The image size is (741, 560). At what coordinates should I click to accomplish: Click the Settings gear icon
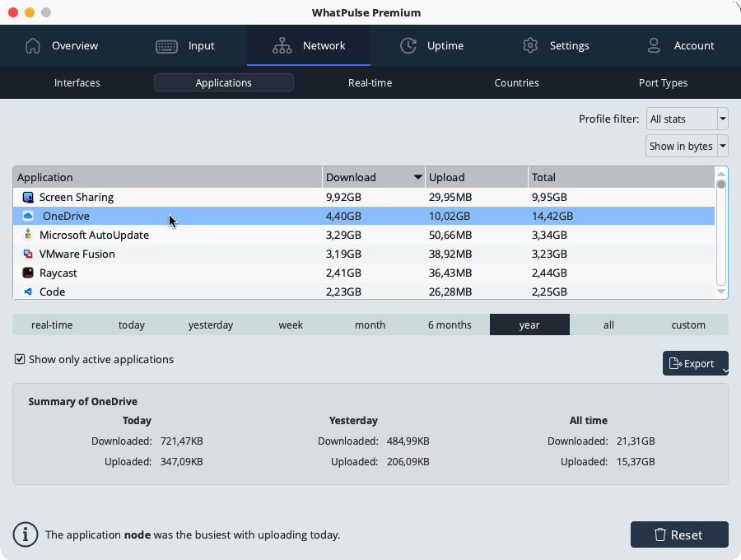point(530,45)
